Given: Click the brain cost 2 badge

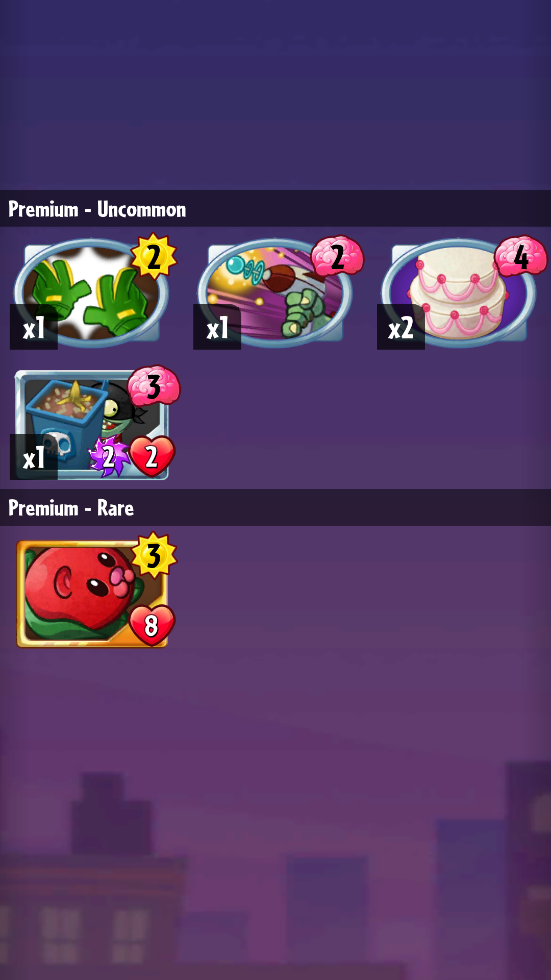Looking at the screenshot, I should (337, 256).
